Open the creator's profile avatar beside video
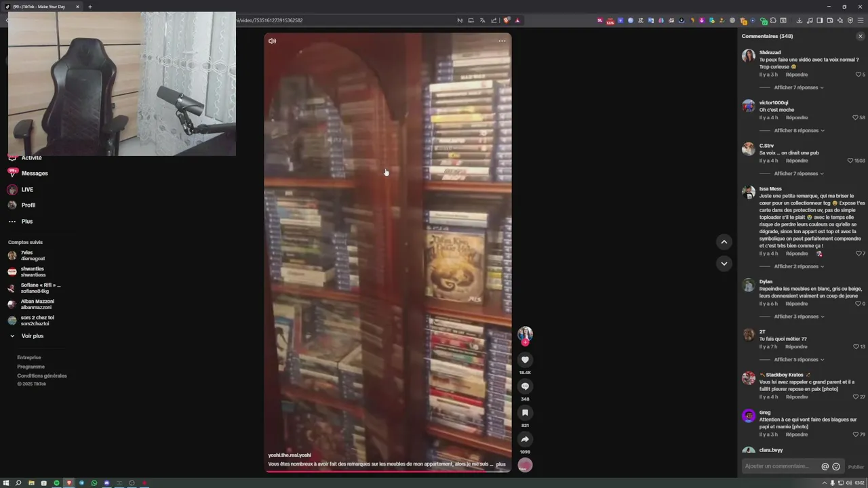 525,333
